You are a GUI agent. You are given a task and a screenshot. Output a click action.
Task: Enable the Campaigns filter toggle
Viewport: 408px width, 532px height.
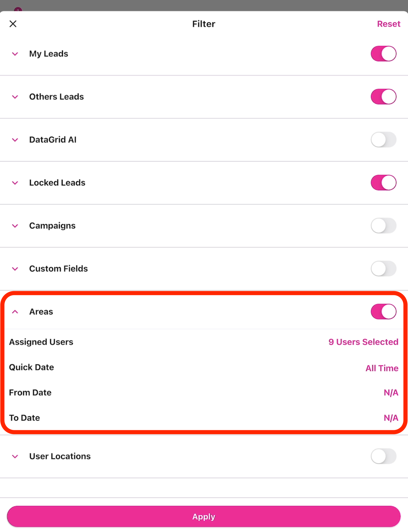coord(383,226)
